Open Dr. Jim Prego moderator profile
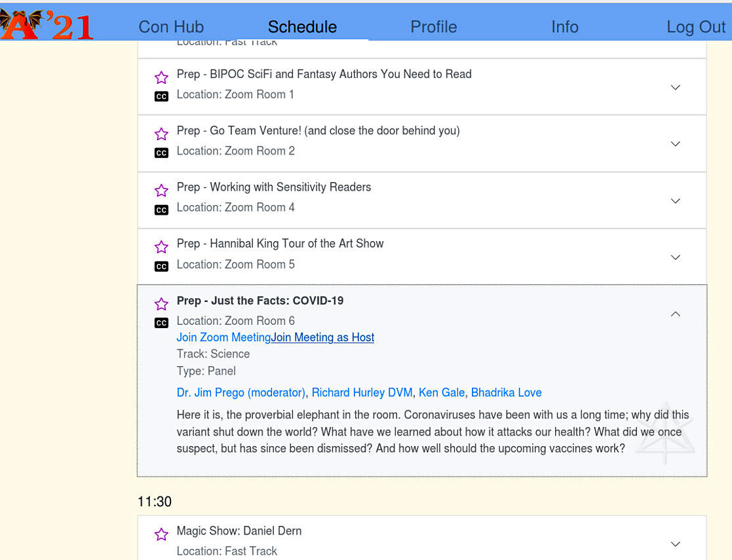The width and height of the screenshot is (732, 560). [x=241, y=392]
